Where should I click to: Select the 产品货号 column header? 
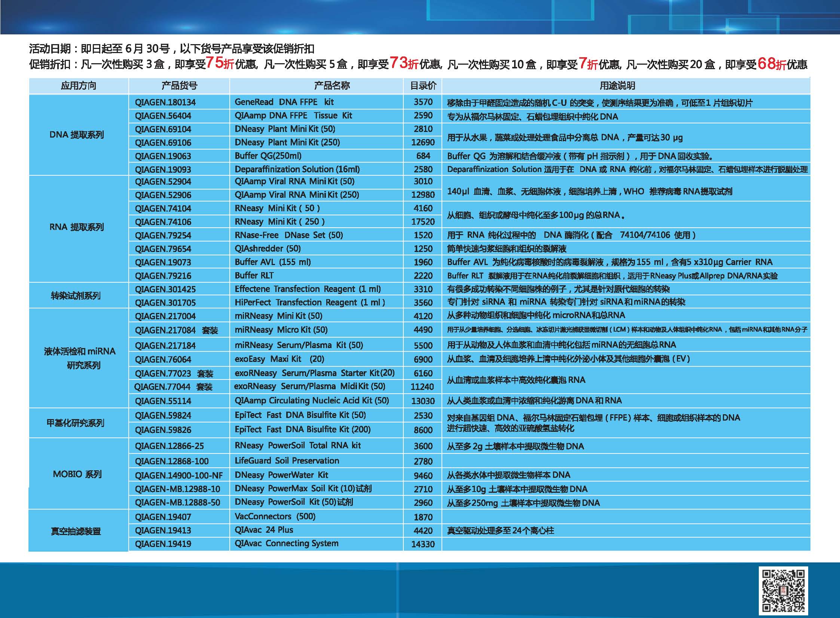tap(179, 86)
